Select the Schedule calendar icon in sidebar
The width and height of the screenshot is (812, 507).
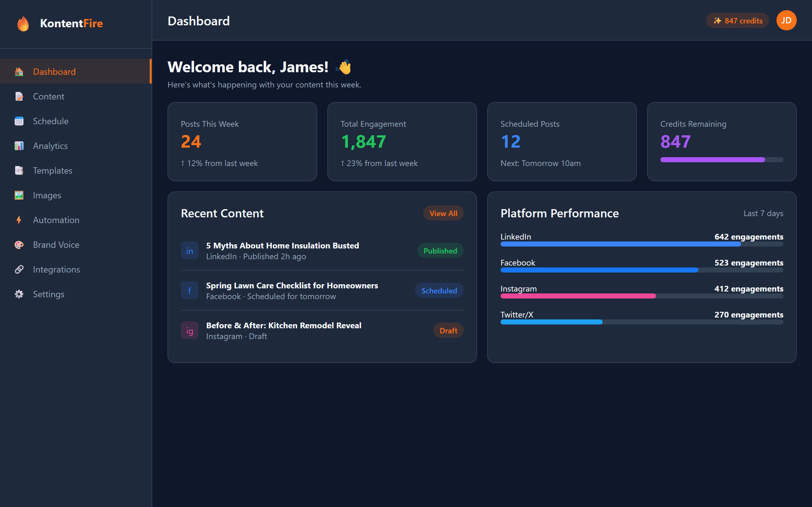(x=19, y=121)
